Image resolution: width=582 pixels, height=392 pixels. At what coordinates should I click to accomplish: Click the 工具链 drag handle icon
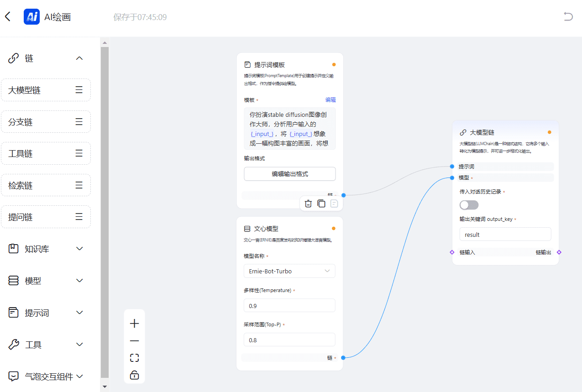(79, 153)
